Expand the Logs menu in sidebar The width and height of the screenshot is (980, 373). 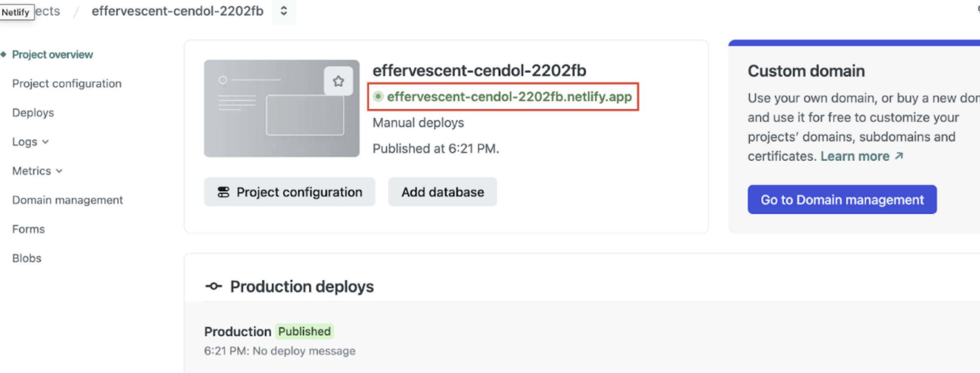point(31,142)
